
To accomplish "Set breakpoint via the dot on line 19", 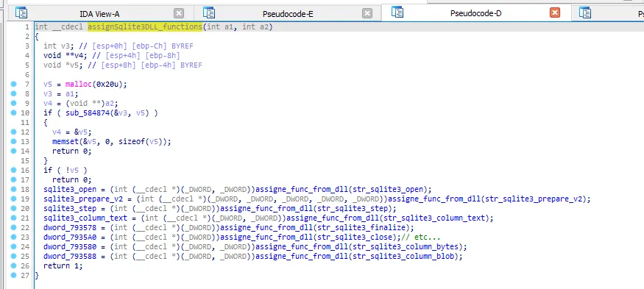I will click(x=13, y=199).
